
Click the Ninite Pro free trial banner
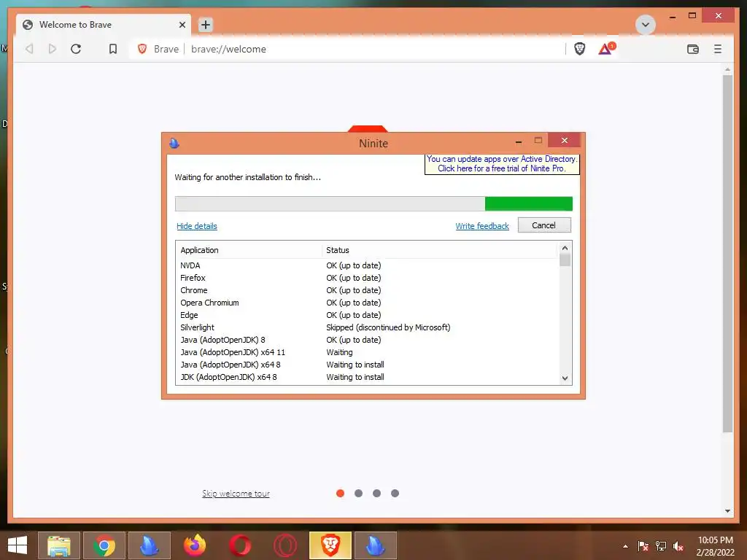coord(502,164)
